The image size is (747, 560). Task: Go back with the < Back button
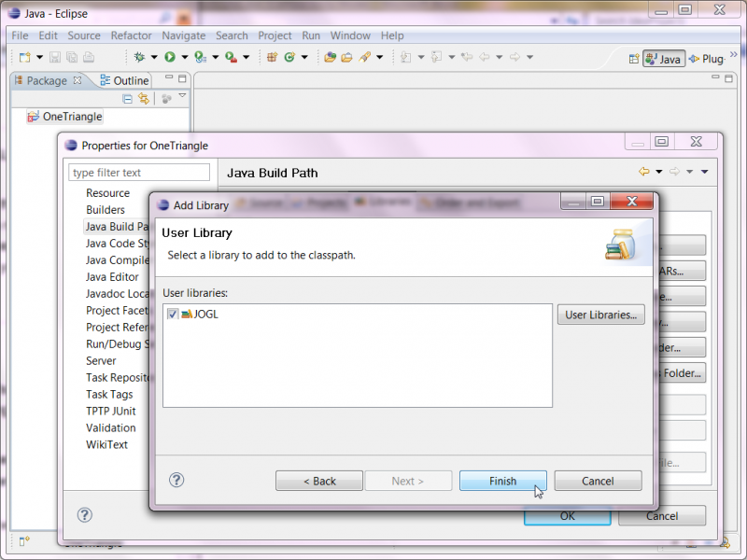tap(319, 481)
